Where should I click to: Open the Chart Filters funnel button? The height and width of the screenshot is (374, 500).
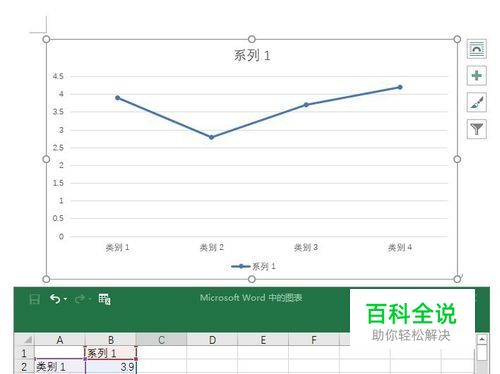tap(477, 129)
